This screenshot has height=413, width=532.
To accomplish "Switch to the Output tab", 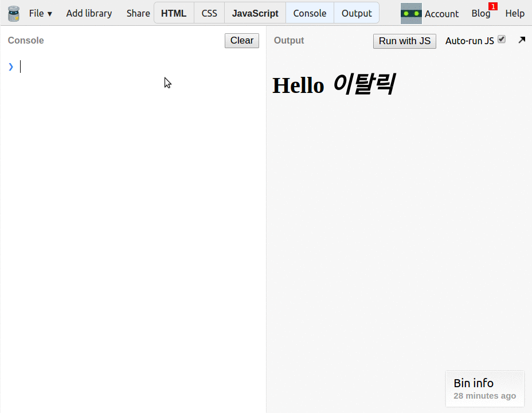I will (356, 13).
